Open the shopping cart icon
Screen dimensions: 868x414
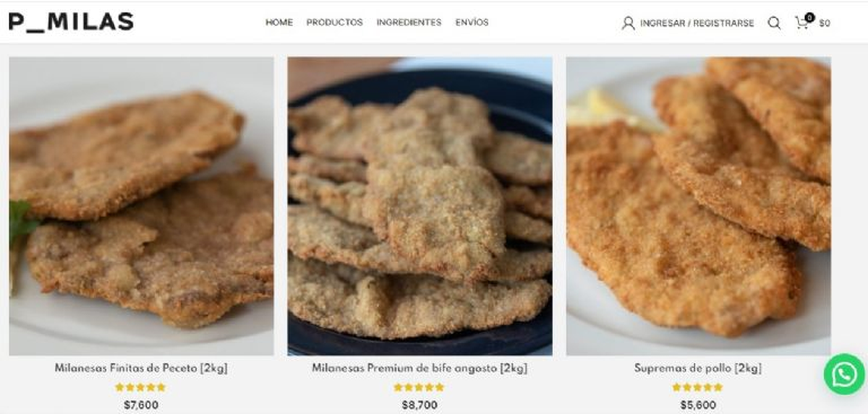click(x=802, y=23)
